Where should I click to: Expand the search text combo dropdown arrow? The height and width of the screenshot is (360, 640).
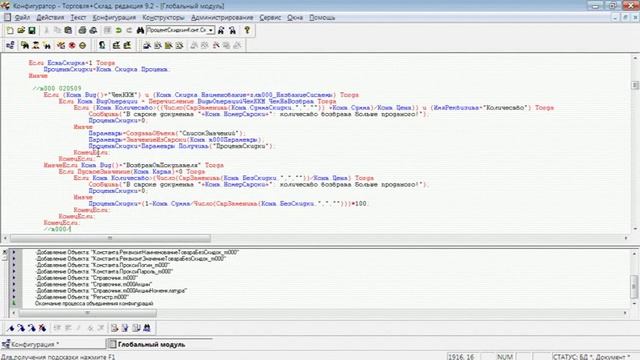[x=211, y=30]
